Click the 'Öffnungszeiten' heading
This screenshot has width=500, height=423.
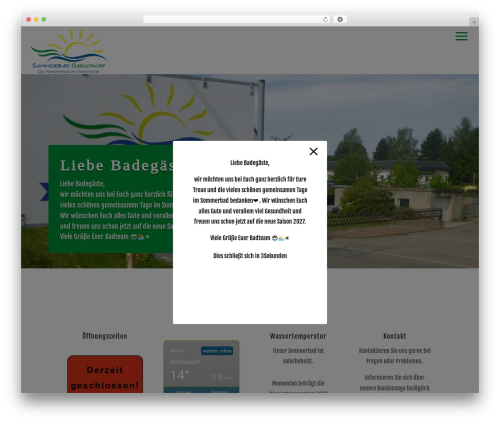105,336
